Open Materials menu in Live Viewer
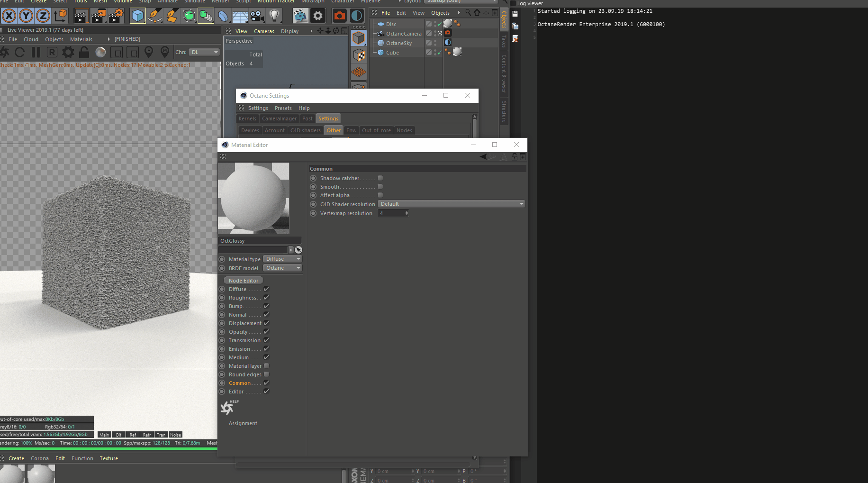868x483 pixels. tap(81, 39)
